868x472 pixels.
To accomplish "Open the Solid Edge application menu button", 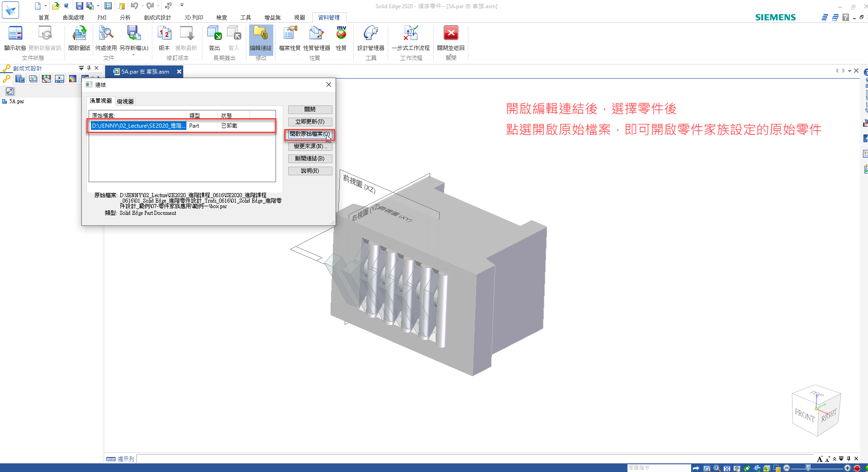I will [10, 10].
